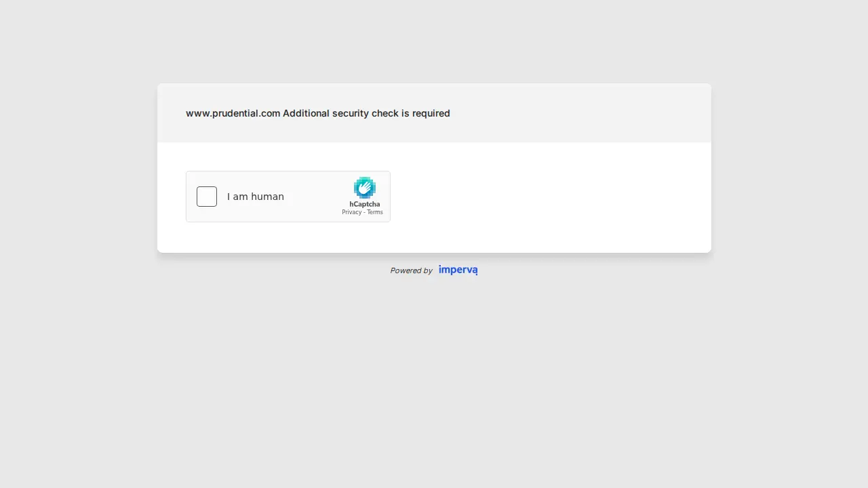Click the Imperva logo
The image size is (868, 488).
point(458,270)
